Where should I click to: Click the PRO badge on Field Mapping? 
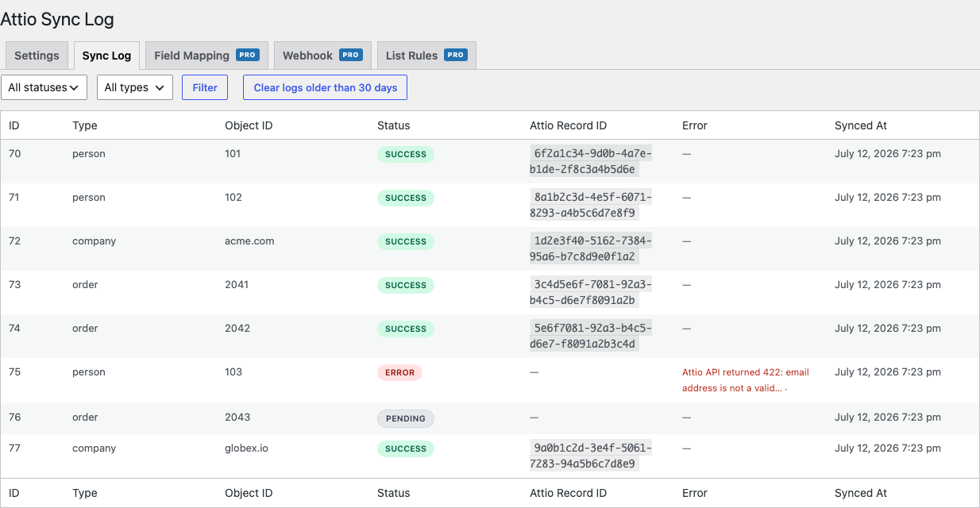(x=248, y=55)
